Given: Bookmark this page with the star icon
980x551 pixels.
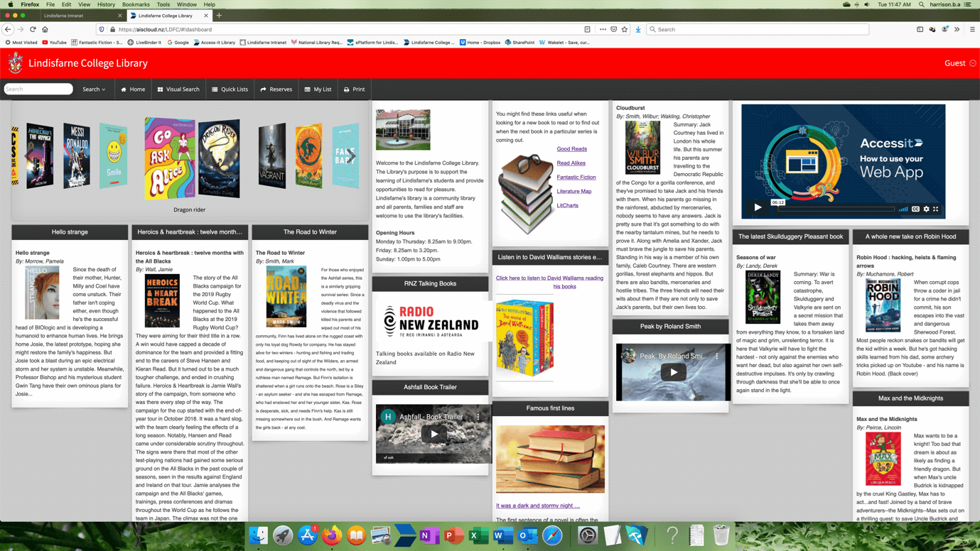Looking at the screenshot, I should tap(625, 30).
